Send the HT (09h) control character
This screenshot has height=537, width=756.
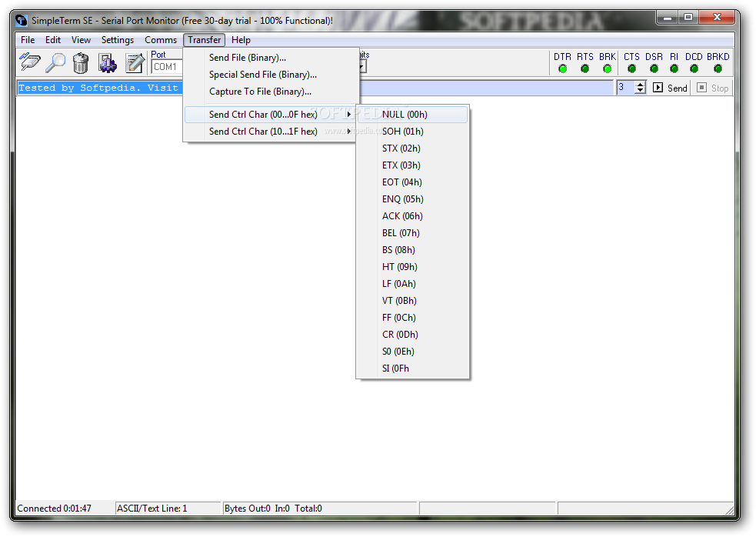[413, 266]
